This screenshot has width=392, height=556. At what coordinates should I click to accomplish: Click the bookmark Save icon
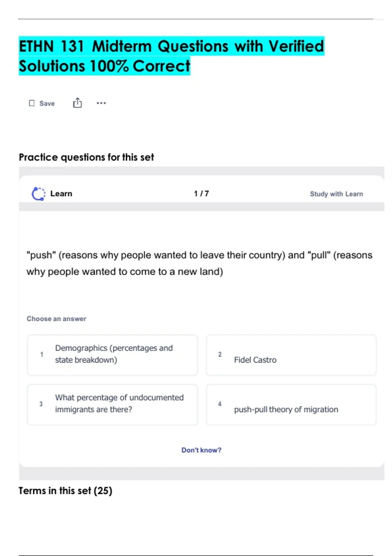coord(32,103)
